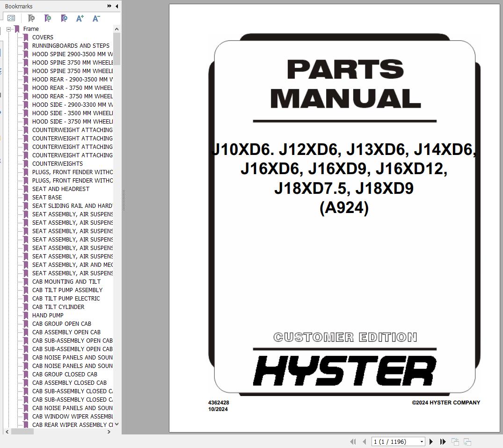Click the bookmark icon beside CAB TILT CYLINDER

pos(26,307)
